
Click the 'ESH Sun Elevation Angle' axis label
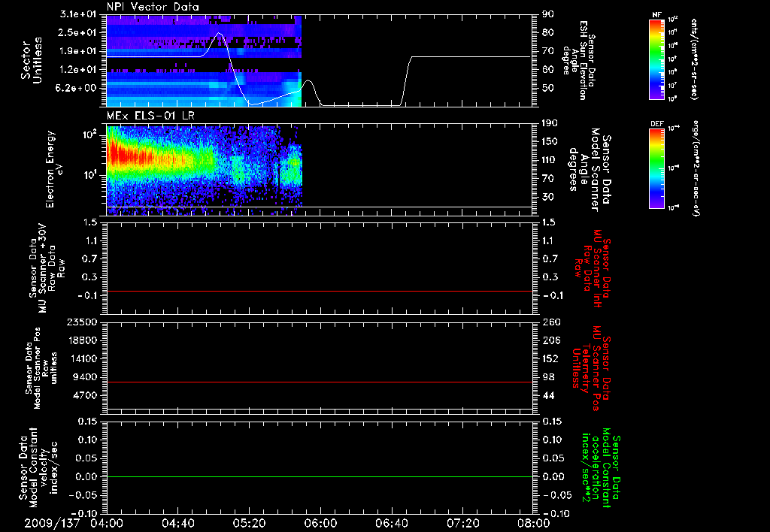click(x=578, y=60)
